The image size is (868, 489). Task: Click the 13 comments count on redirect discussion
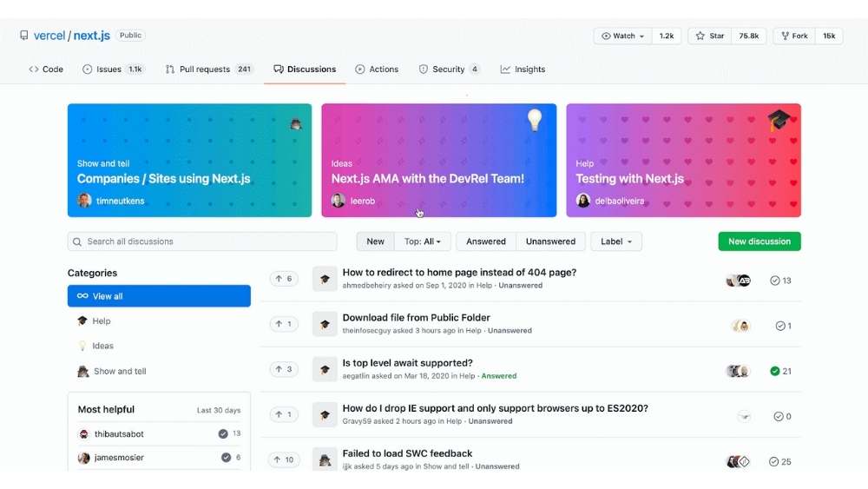[x=780, y=281]
